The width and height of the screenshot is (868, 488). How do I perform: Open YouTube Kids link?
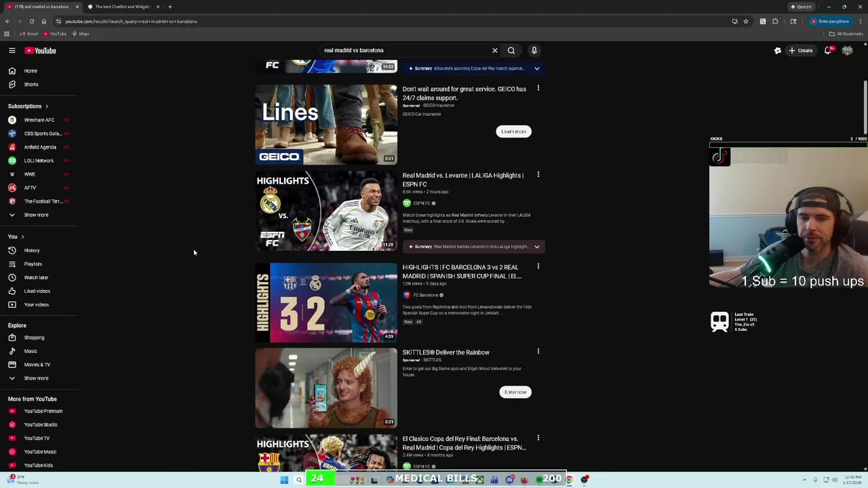click(39, 465)
